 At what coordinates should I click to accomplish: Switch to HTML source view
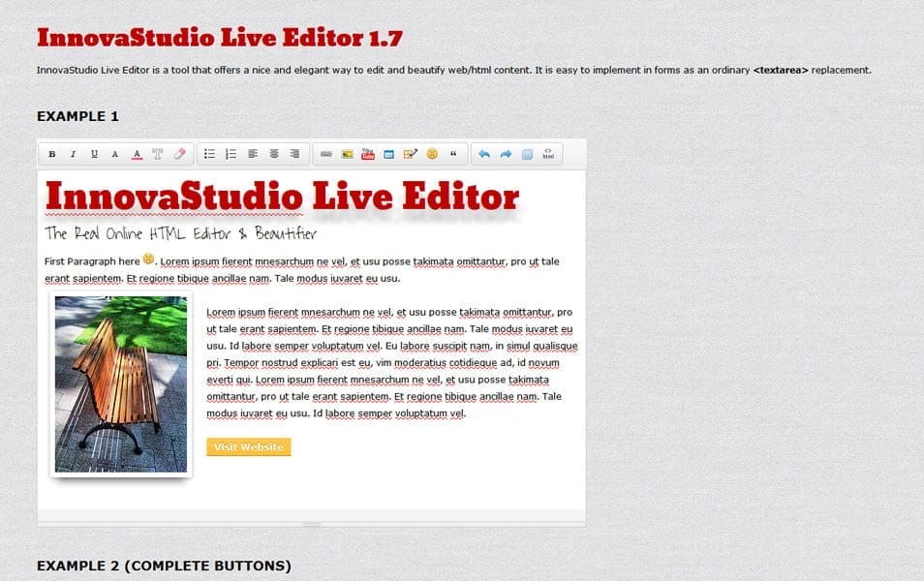click(547, 153)
